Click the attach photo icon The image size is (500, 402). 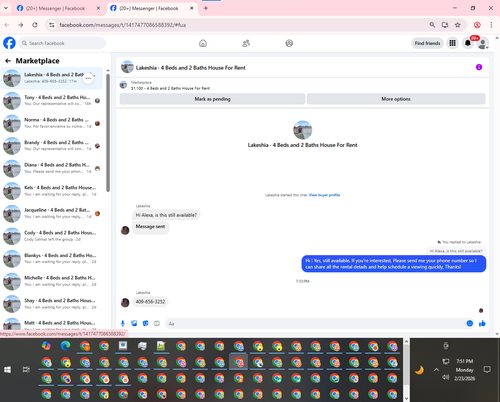point(134,323)
